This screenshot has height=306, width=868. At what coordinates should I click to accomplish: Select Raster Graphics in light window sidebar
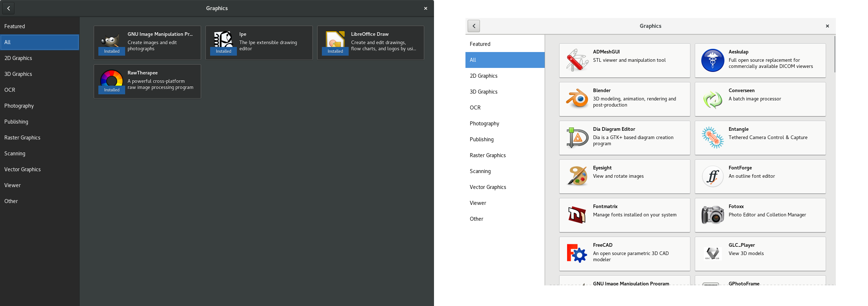click(505, 155)
